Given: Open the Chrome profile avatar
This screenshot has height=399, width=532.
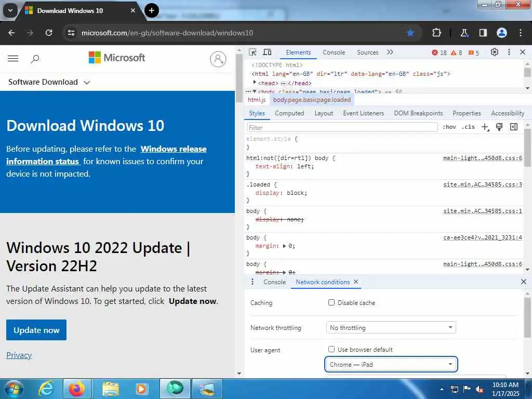Looking at the screenshot, I should click(x=502, y=33).
